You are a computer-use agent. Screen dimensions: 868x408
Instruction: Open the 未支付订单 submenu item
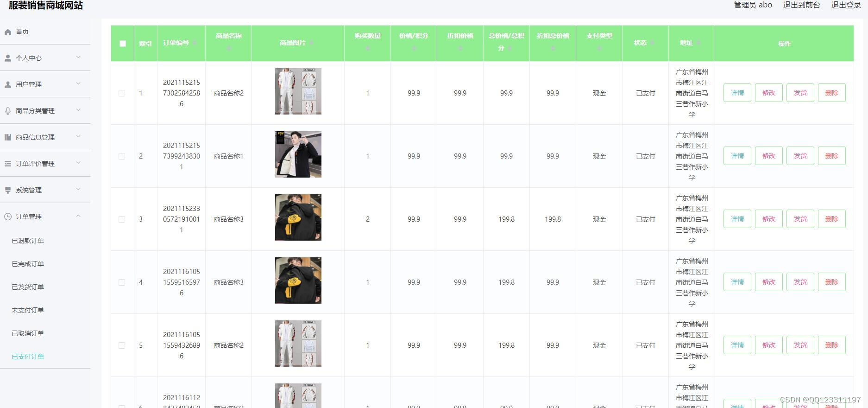click(x=28, y=310)
